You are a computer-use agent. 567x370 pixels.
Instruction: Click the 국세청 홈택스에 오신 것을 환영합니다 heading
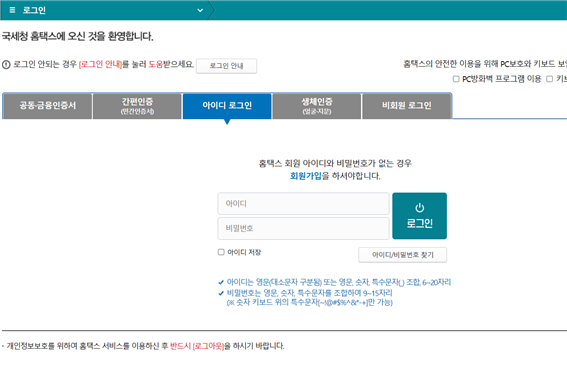click(x=77, y=36)
